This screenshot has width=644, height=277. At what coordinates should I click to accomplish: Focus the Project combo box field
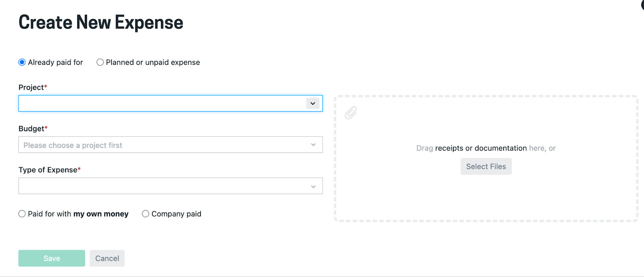(x=170, y=103)
